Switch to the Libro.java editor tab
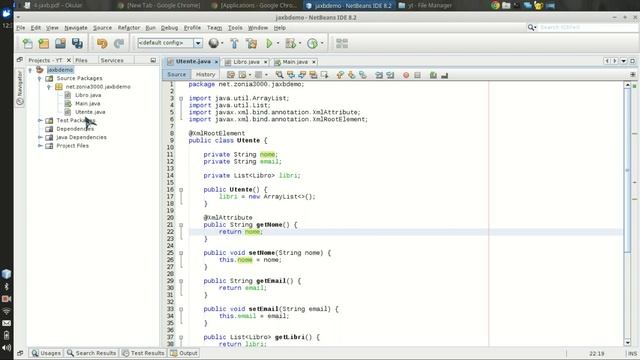640x360 pixels. (246, 62)
